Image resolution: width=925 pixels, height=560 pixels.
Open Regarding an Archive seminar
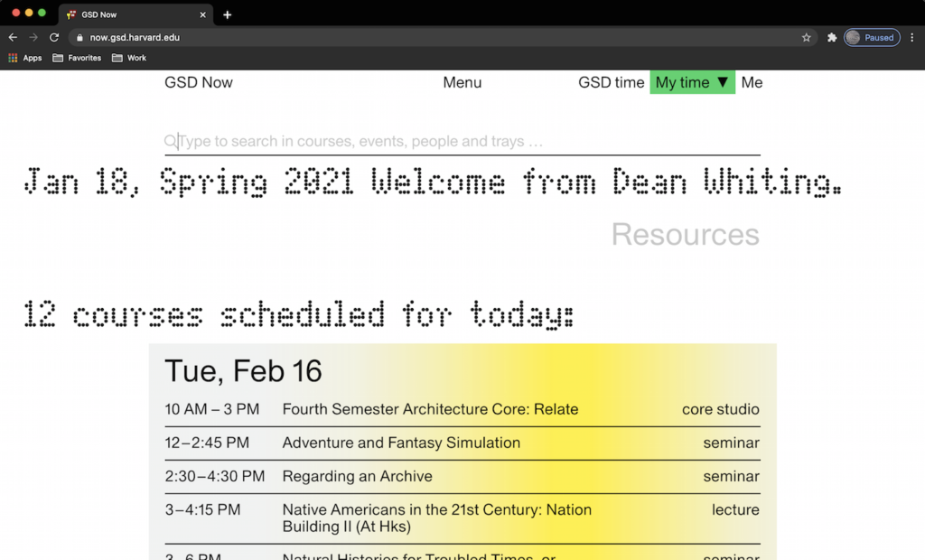tap(357, 476)
